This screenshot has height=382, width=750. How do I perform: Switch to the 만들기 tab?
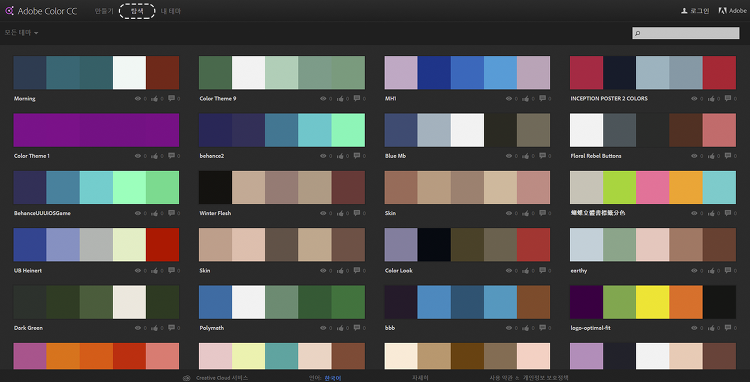[x=104, y=11]
